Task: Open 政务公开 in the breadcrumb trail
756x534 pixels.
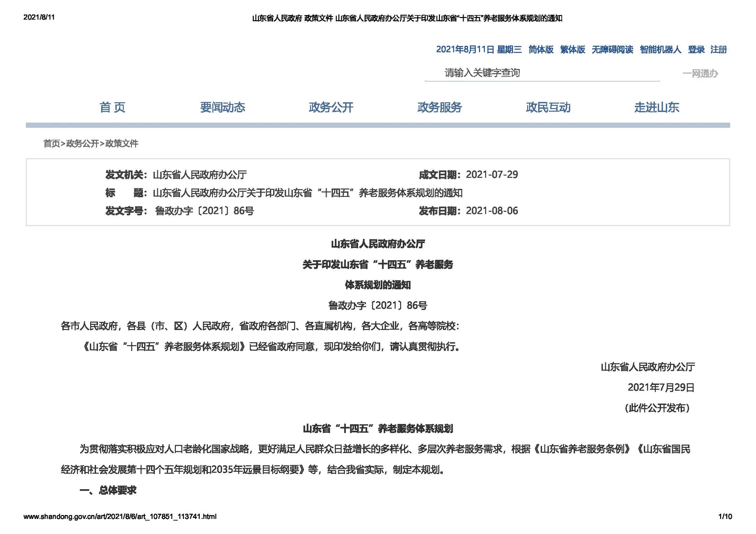Action: coord(83,144)
